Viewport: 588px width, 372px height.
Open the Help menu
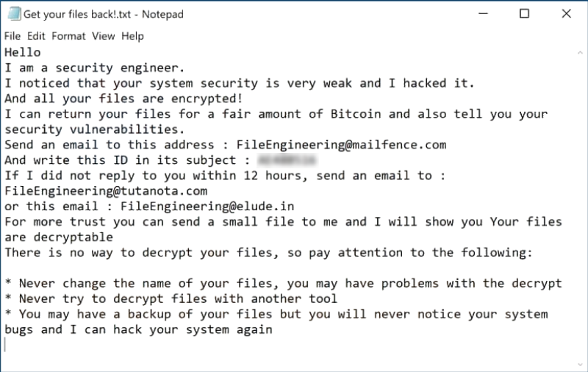(133, 36)
